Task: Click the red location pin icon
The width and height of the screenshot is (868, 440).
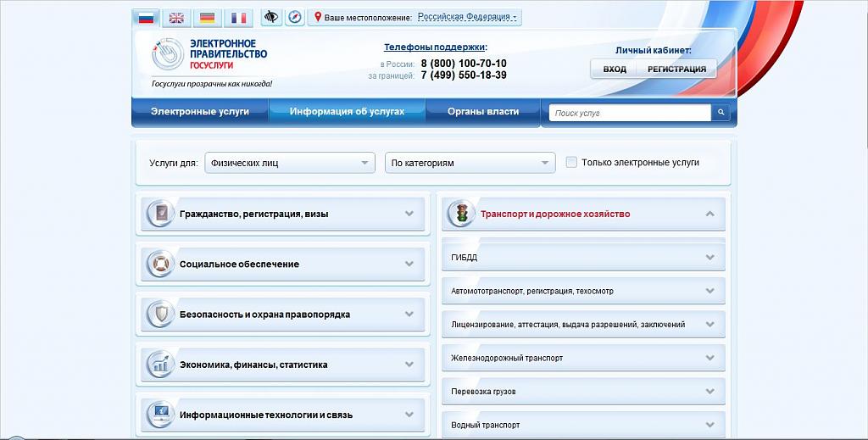Action: click(318, 17)
